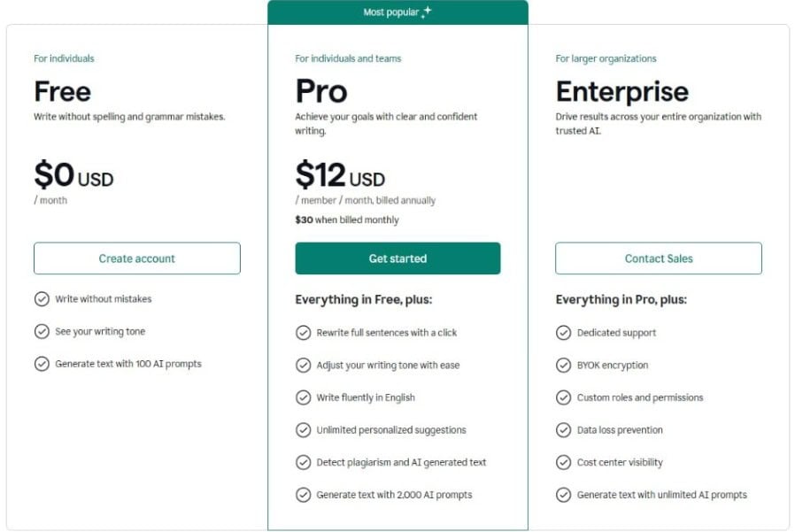Click the Contact Sales button
Screen dimensions: 795x532
click(658, 258)
